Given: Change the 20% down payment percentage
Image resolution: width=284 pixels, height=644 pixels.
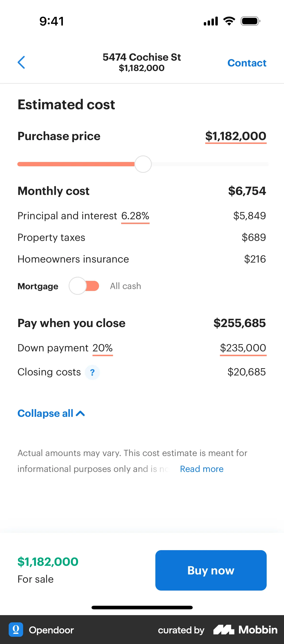Looking at the screenshot, I should [103, 348].
